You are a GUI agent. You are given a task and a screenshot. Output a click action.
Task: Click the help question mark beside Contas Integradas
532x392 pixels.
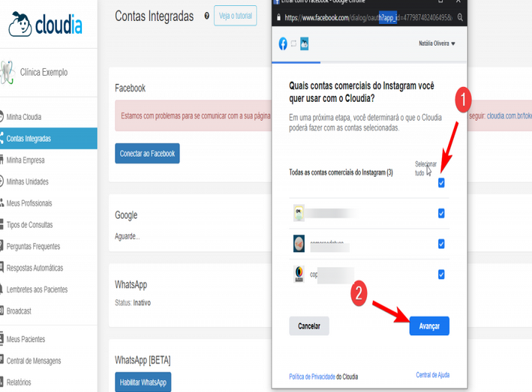coord(206,16)
